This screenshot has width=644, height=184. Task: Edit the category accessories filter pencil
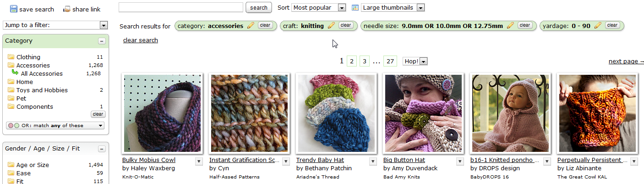pyautogui.click(x=250, y=26)
